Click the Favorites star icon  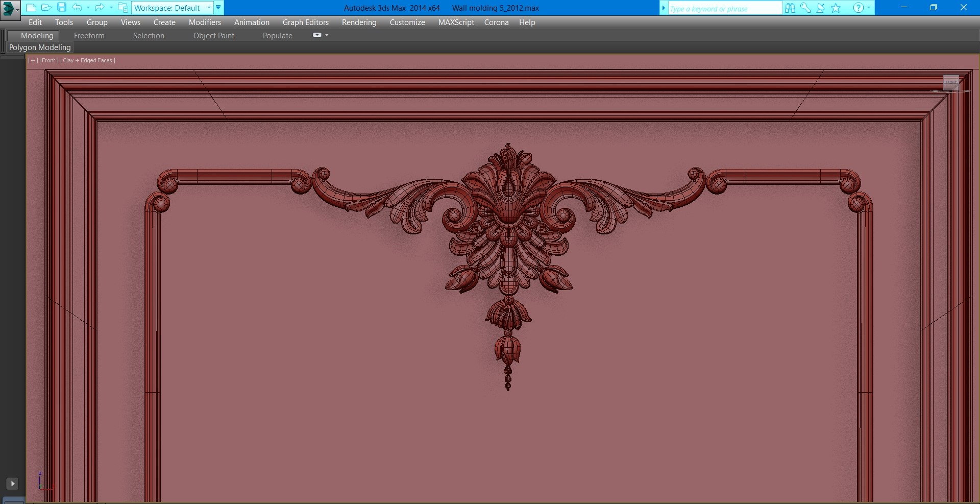836,8
